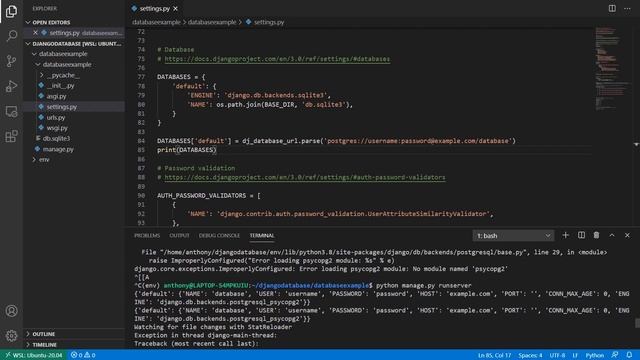The width and height of the screenshot is (640, 360).
Task: Close the settings.py editor tab
Action: (x=176, y=9)
